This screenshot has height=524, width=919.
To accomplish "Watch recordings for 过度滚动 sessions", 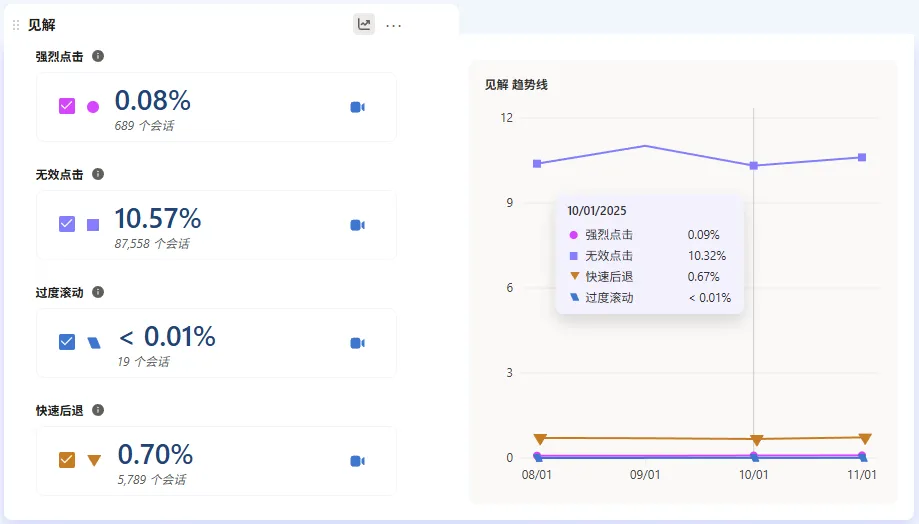I will tap(357, 343).
